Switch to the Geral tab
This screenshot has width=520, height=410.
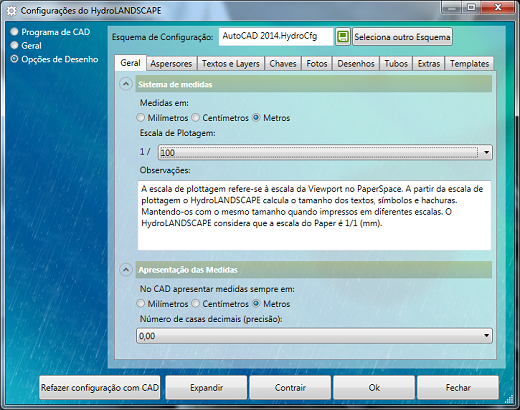tap(130, 63)
